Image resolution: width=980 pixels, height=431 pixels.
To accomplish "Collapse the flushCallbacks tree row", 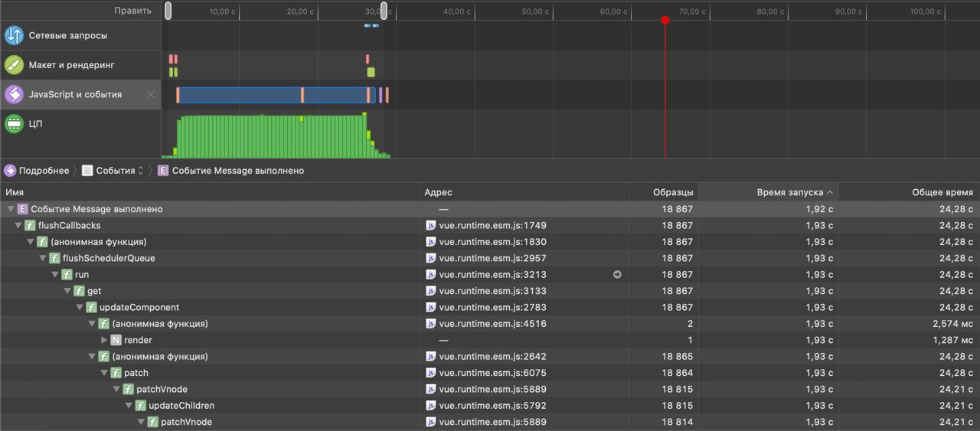I will (x=18, y=226).
